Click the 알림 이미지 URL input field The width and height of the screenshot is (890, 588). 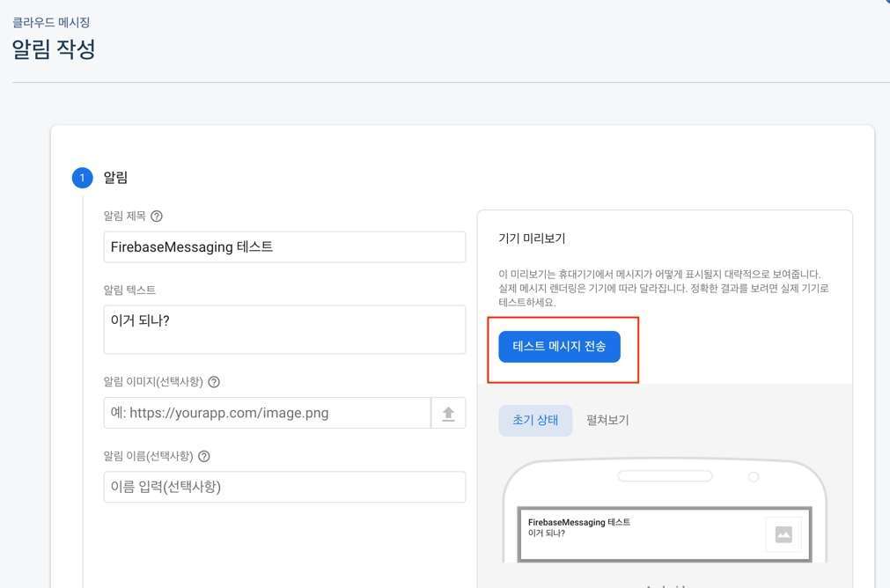pyautogui.click(x=267, y=413)
